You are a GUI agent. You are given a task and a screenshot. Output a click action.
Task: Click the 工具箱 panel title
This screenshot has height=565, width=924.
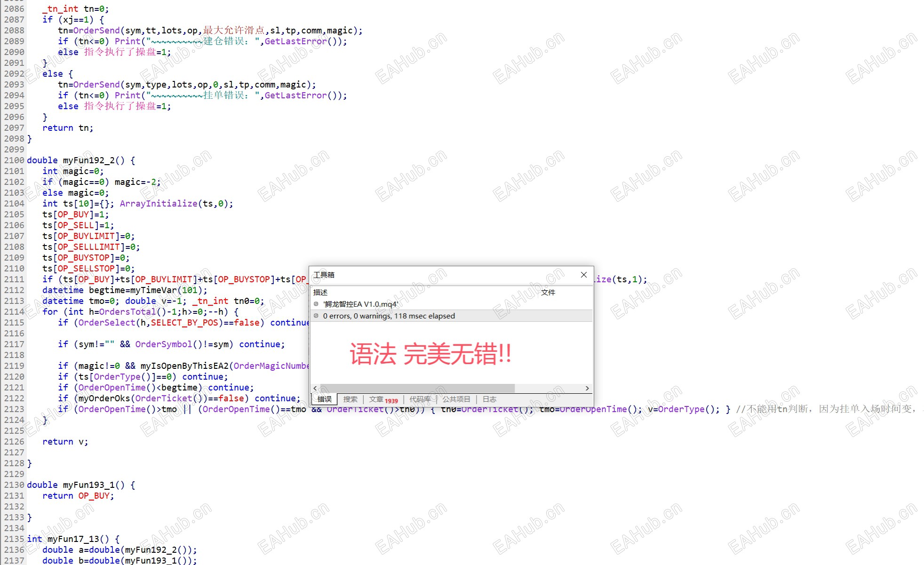(x=324, y=275)
